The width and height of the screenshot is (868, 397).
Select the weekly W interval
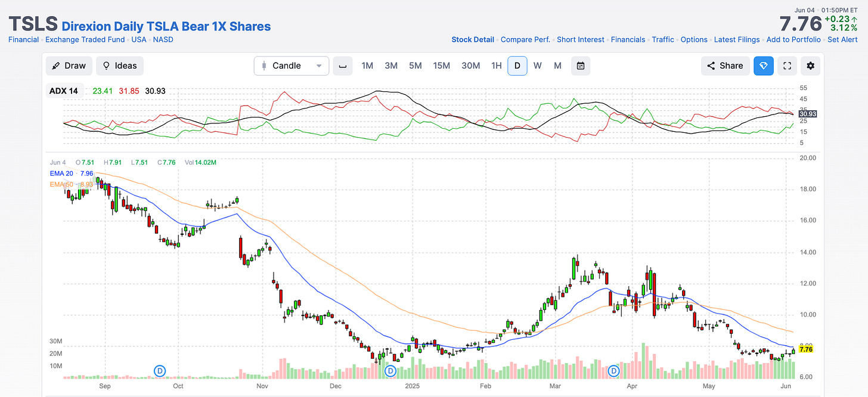(x=538, y=66)
